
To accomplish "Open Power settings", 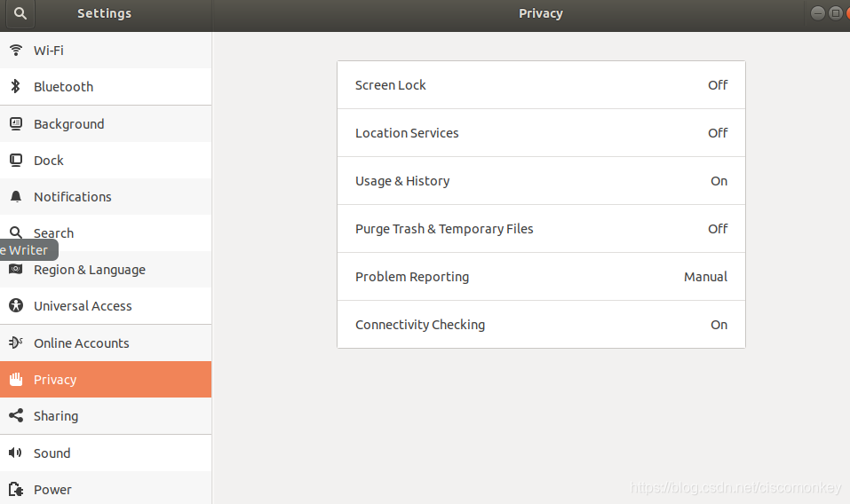I will click(x=106, y=488).
